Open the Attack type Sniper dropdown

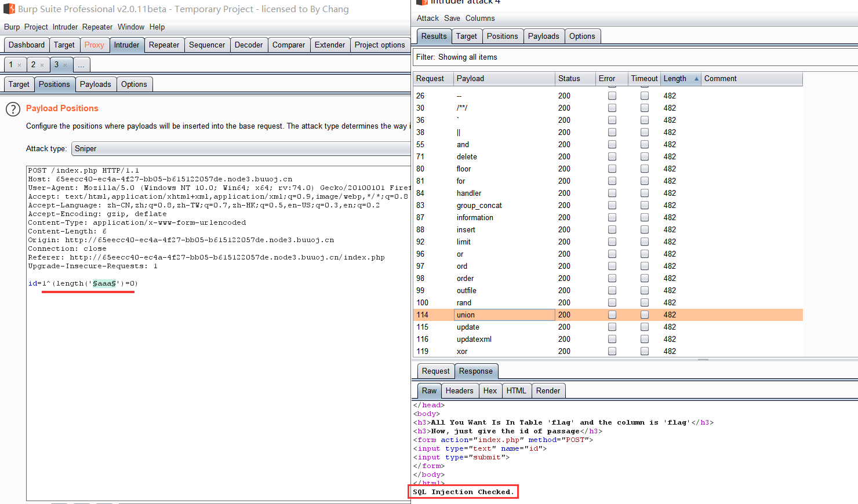tap(241, 149)
